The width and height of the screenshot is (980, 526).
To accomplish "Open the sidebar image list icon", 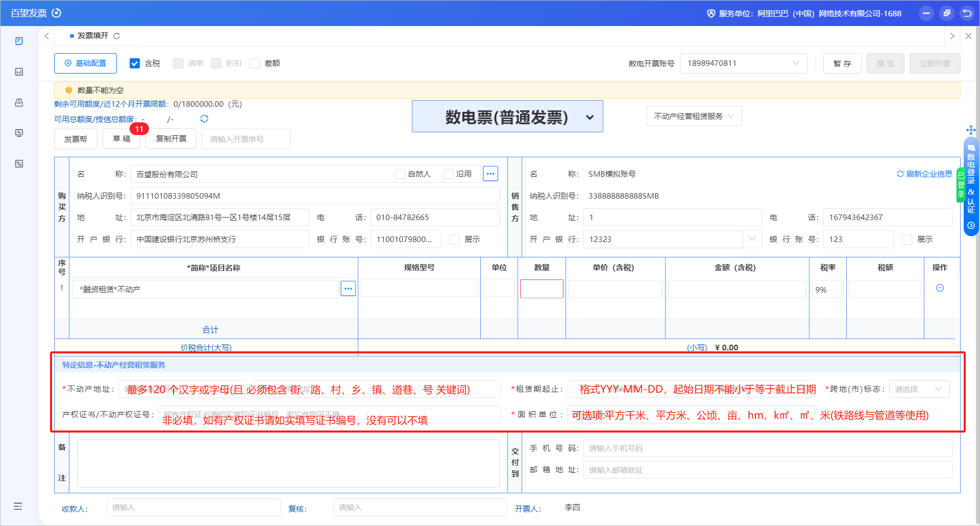I will pyautogui.click(x=19, y=163).
